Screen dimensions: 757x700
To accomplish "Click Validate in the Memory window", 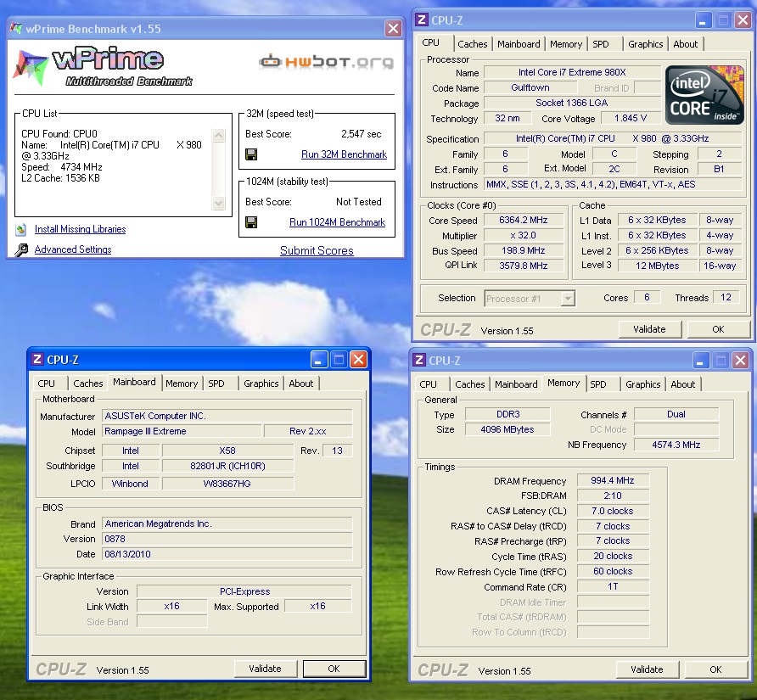I will (x=647, y=669).
